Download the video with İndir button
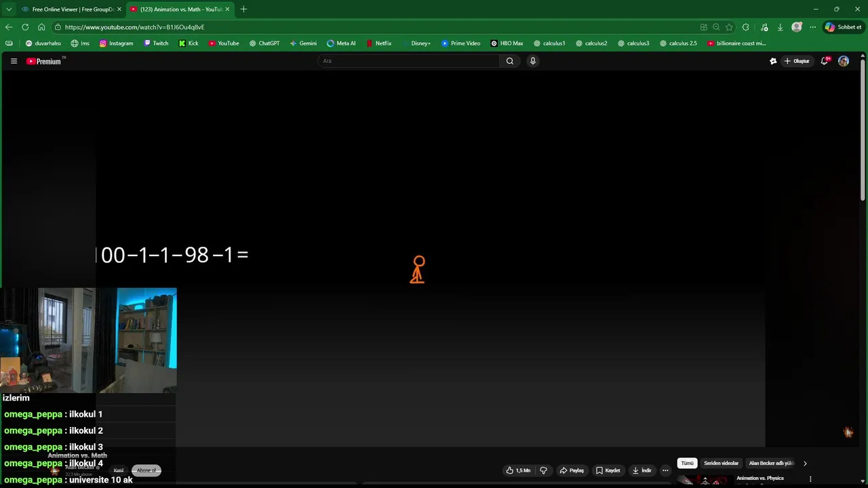The height and width of the screenshot is (488, 868). 642,470
